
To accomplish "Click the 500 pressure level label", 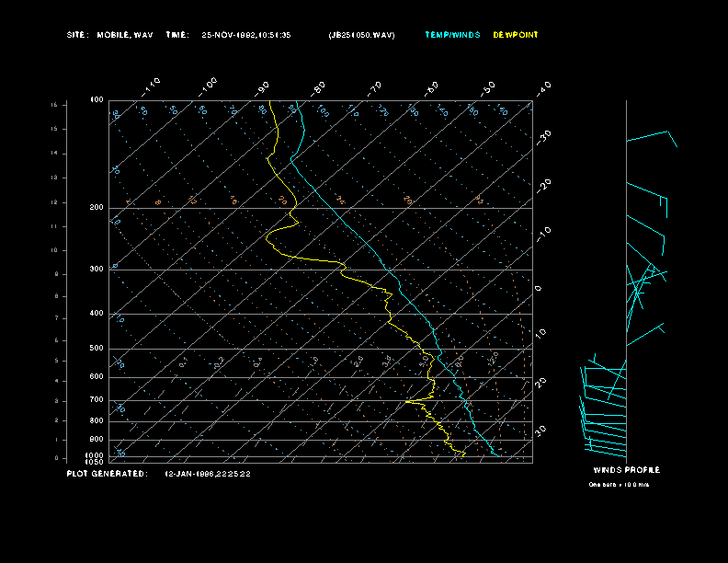I will coord(97,349).
